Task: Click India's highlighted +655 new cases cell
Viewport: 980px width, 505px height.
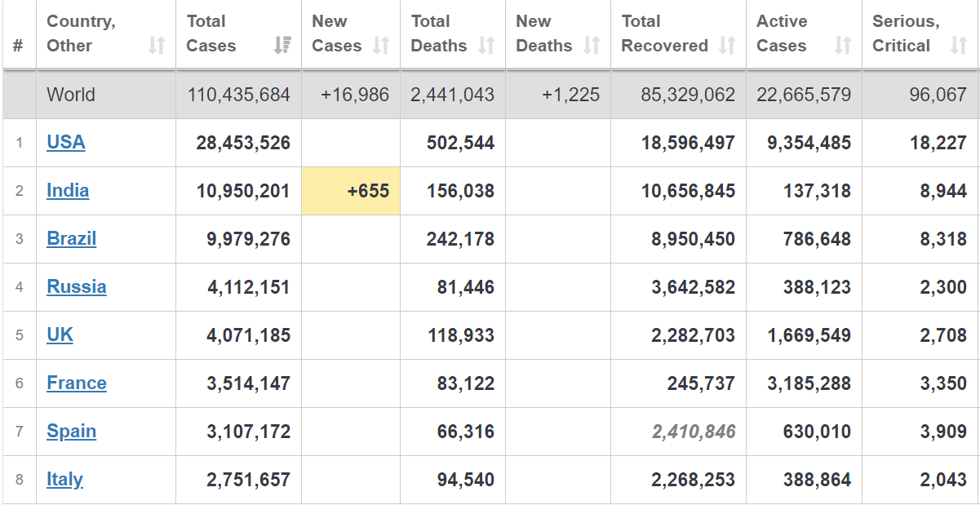Action: point(351,191)
